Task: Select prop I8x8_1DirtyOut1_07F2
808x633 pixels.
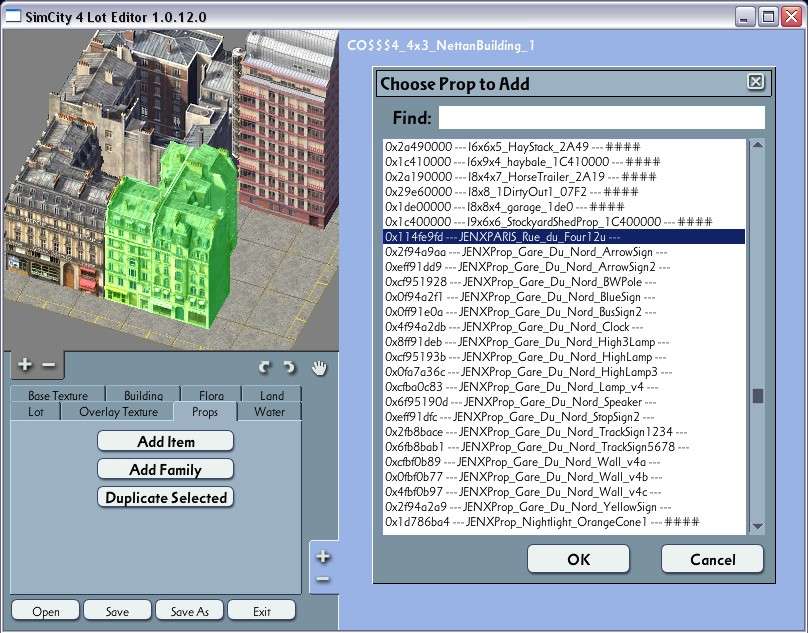Action: click(x=564, y=192)
